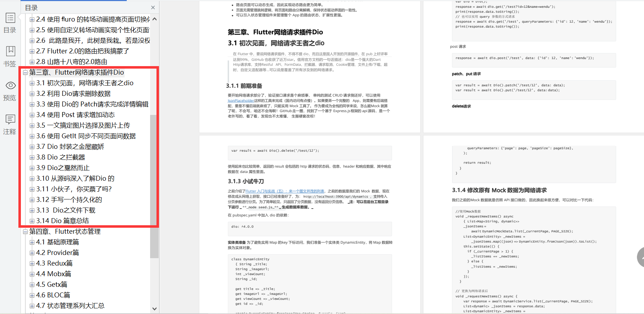Jump to 3.9 Dio之戛然而止
The image size is (644, 314).
coord(63,168)
